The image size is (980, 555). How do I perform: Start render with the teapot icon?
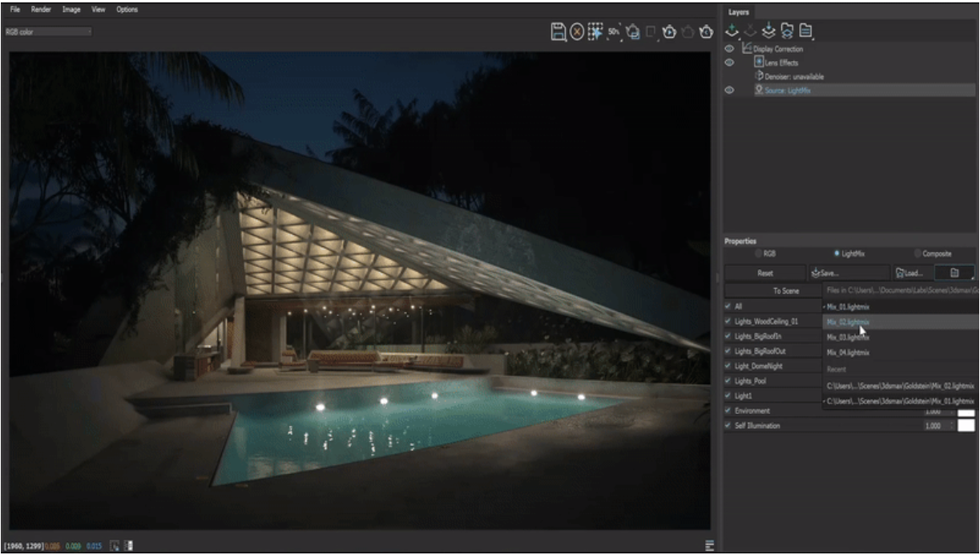coord(670,30)
